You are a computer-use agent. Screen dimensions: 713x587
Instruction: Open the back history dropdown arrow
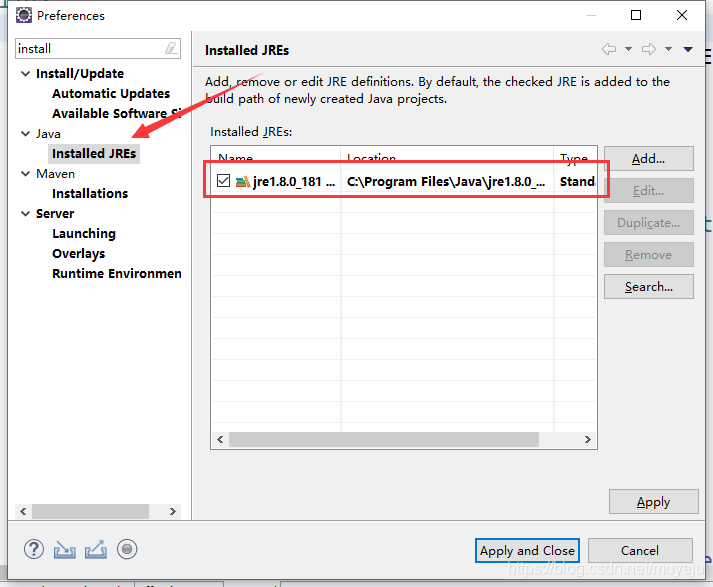(628, 49)
